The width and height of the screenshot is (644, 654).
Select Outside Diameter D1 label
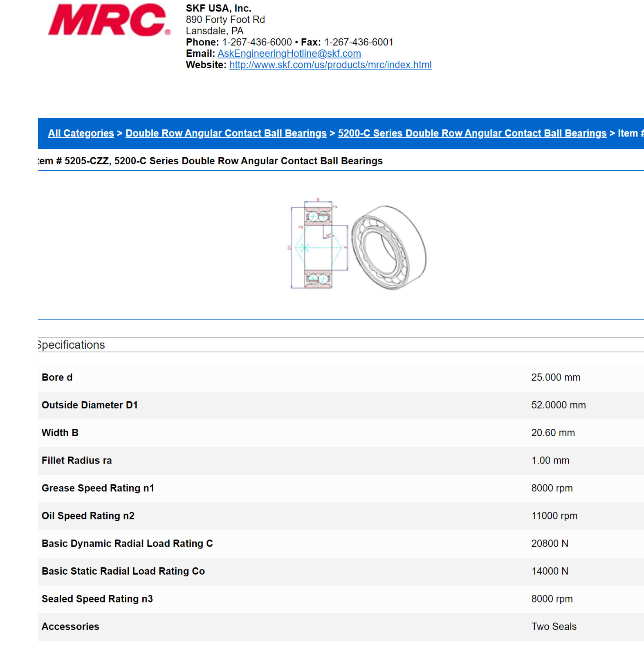coord(90,405)
